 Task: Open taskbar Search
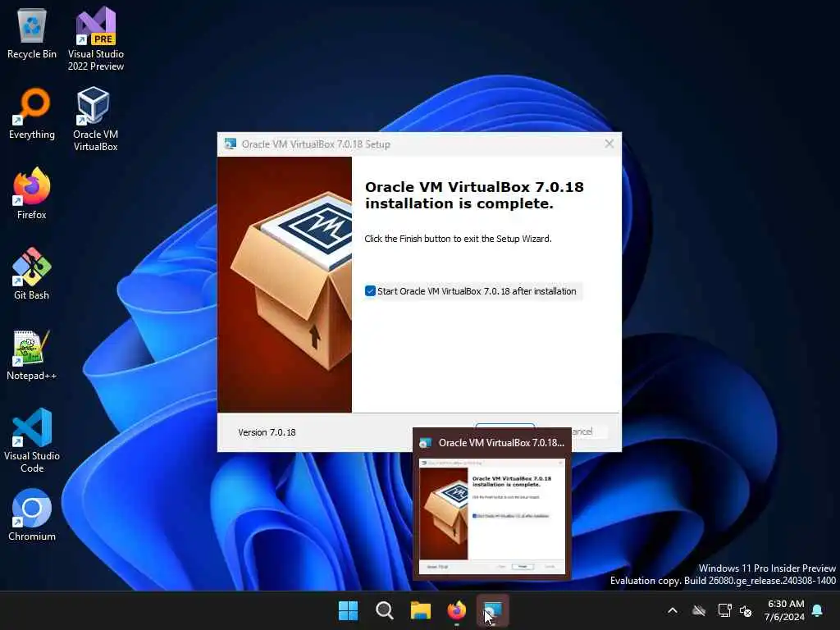(384, 610)
